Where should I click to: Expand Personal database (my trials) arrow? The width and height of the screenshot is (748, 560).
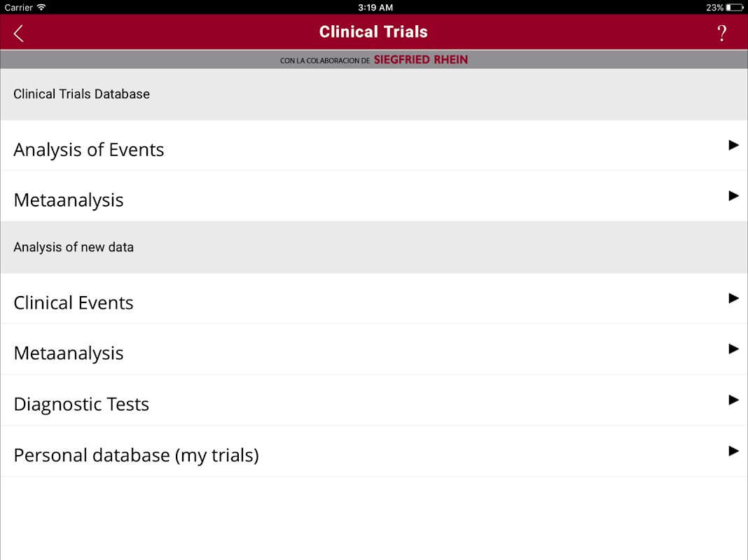733,451
